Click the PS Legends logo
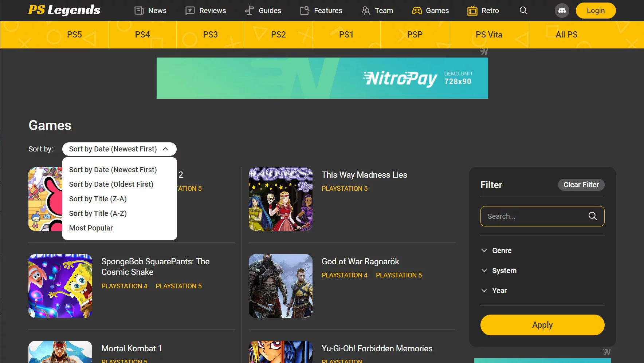The image size is (644, 363). pos(64,10)
